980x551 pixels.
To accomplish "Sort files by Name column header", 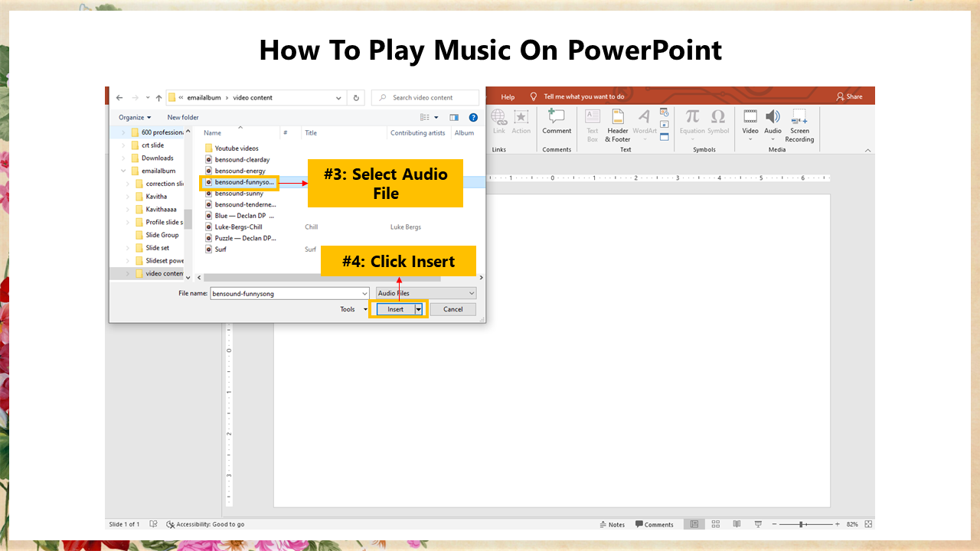I will 212,133.
